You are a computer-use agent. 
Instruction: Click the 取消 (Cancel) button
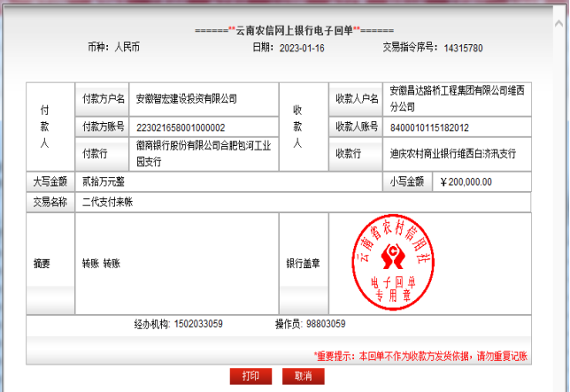tap(304, 376)
